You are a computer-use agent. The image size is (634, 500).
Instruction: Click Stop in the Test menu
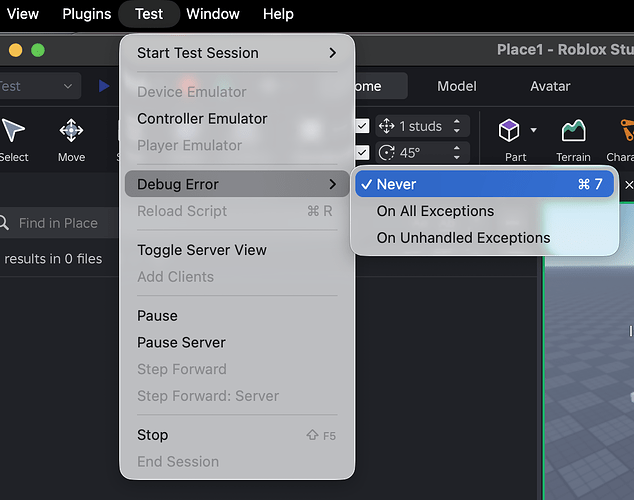click(x=237, y=435)
